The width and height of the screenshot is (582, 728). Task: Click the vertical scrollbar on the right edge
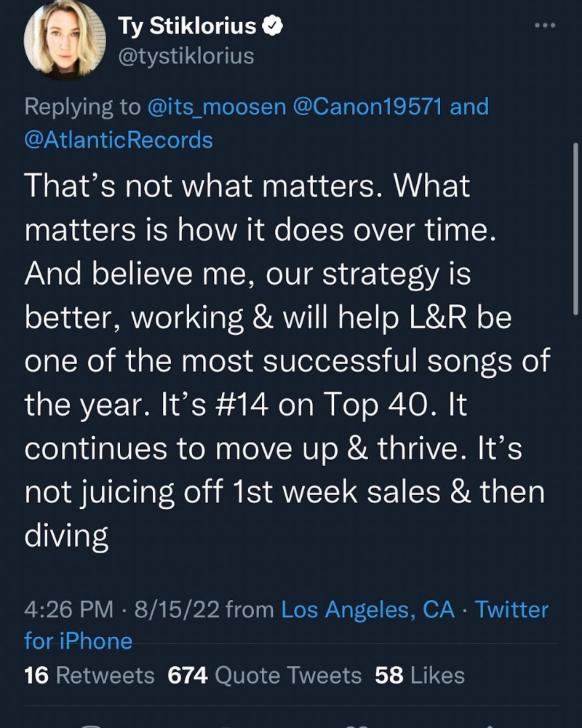point(576,229)
